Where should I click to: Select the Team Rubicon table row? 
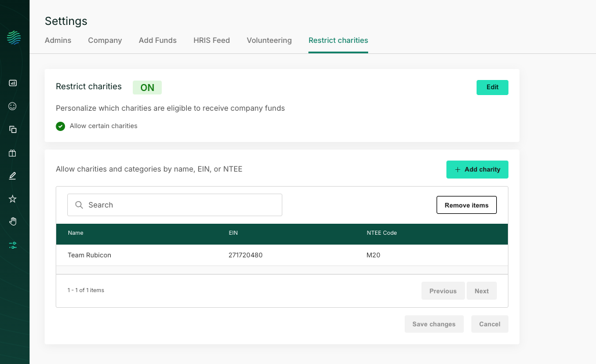click(282, 255)
